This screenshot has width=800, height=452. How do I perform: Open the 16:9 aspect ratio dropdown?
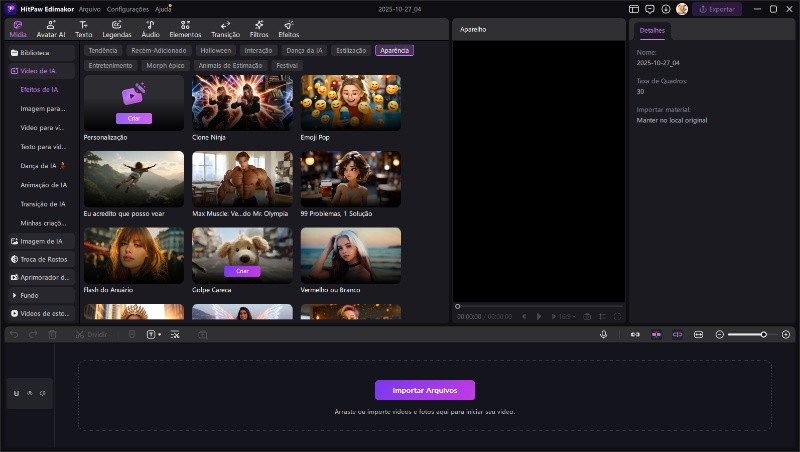[567, 316]
